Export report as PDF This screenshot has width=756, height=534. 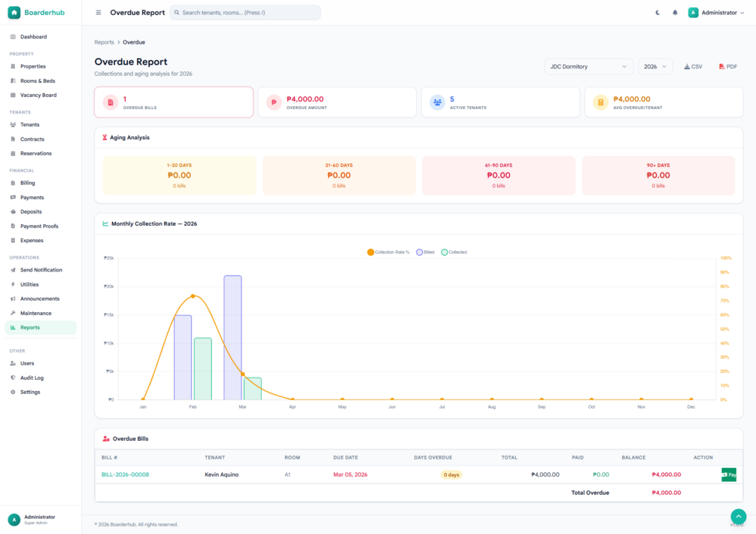click(x=727, y=66)
